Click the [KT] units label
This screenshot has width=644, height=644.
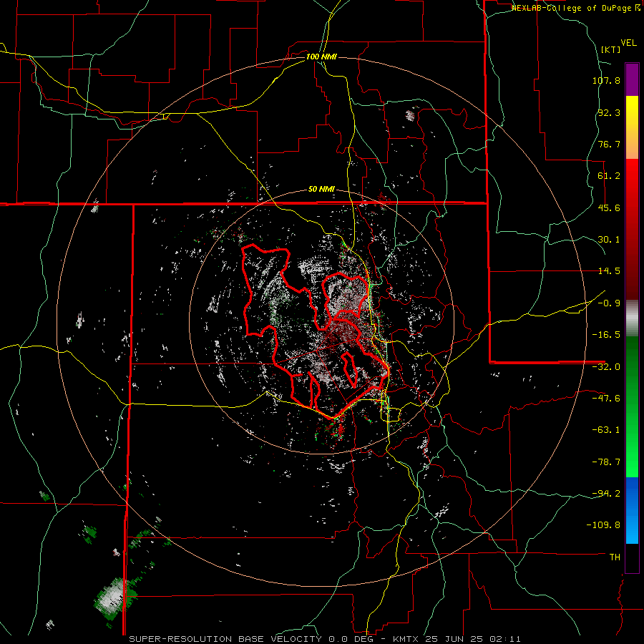coord(611,49)
